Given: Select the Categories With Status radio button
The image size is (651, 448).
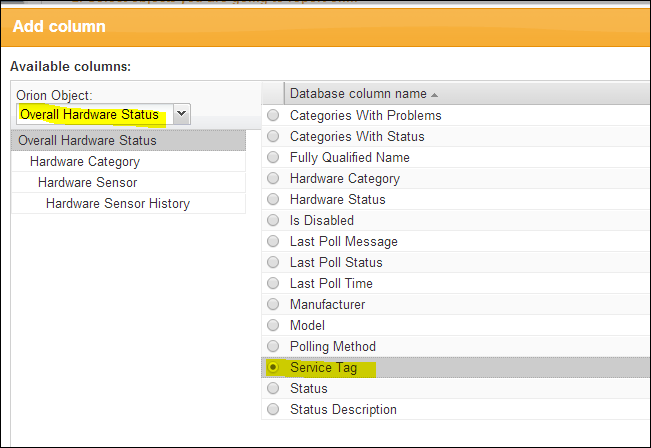Looking at the screenshot, I should 273,137.
